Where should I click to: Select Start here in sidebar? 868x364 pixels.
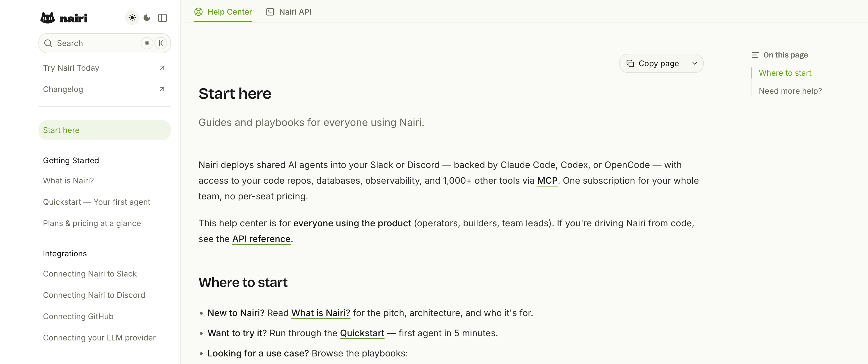click(x=104, y=130)
